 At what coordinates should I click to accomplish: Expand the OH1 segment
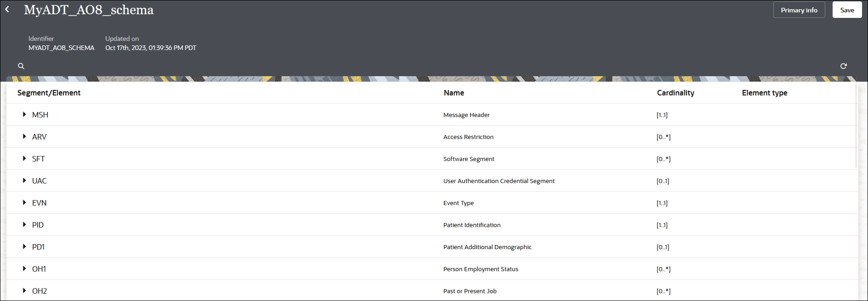click(24, 268)
